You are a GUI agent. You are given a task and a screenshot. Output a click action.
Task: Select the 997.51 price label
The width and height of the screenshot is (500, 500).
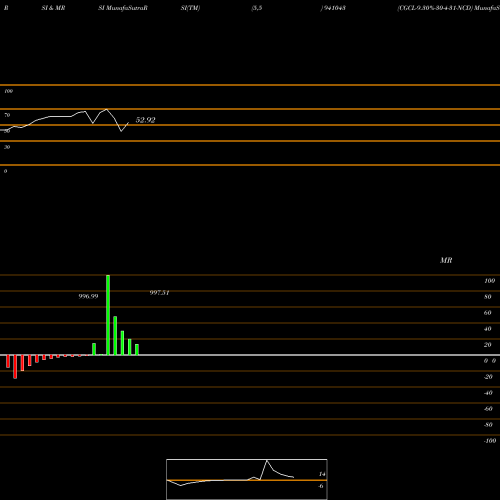click(159, 293)
